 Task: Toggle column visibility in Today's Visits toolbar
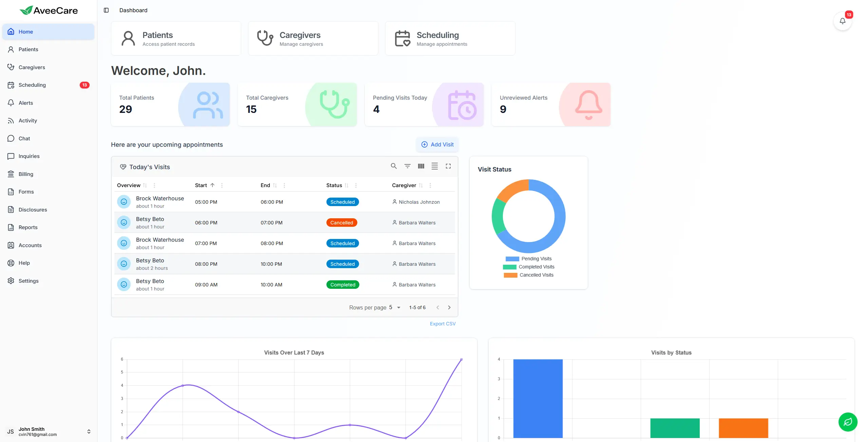(421, 166)
